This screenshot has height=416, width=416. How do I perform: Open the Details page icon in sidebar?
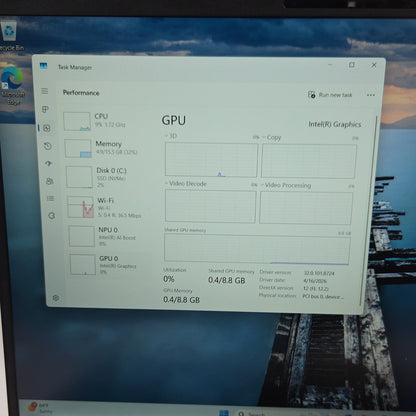tap(51, 198)
